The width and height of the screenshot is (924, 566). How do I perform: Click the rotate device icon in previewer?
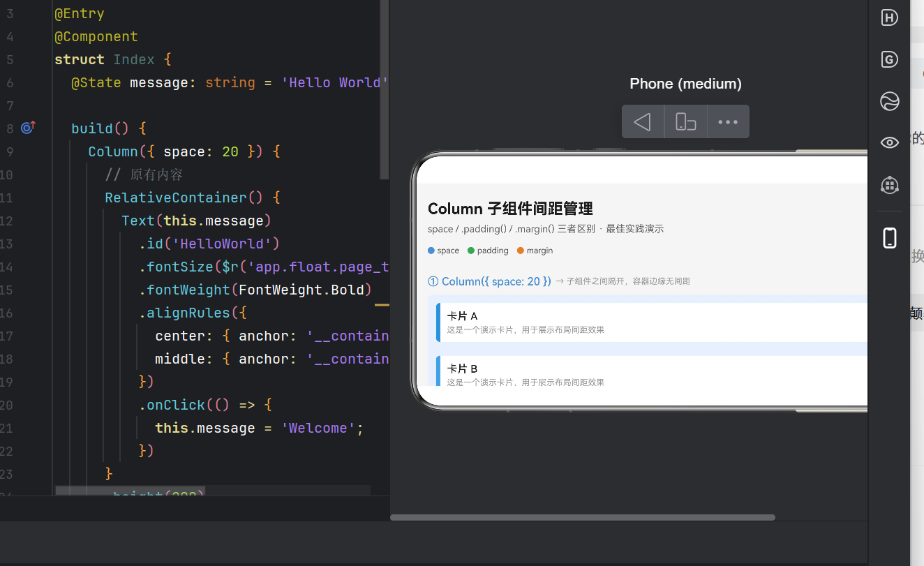(686, 122)
